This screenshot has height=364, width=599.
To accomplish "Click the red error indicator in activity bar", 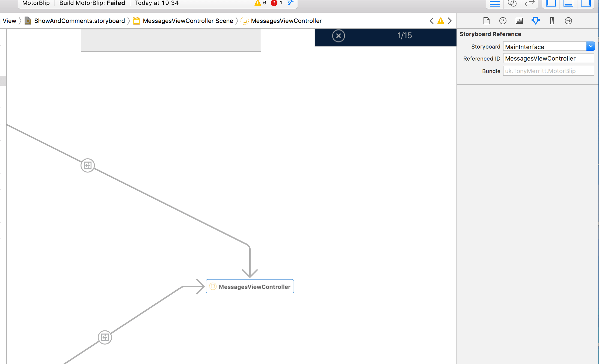I will coord(274,3).
